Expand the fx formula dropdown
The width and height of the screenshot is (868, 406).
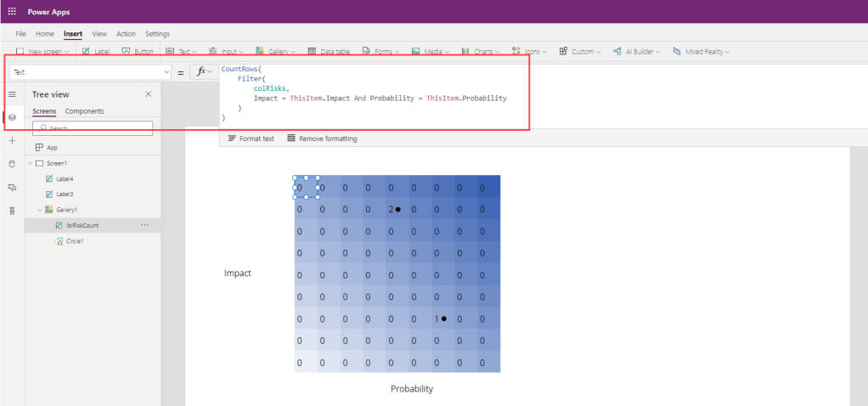coord(211,72)
